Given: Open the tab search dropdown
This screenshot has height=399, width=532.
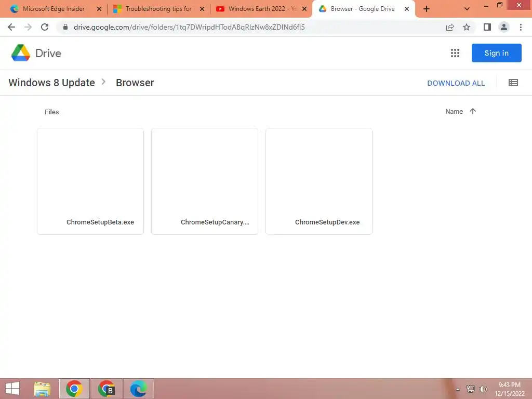Looking at the screenshot, I should pyautogui.click(x=467, y=9).
